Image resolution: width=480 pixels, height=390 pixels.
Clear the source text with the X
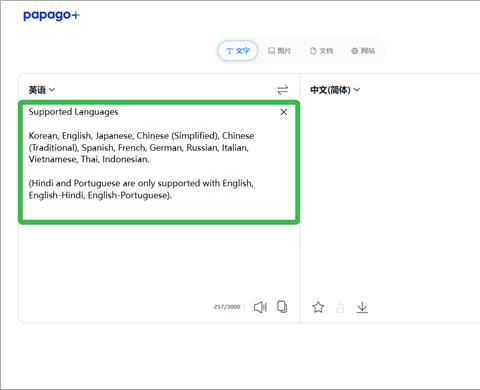click(284, 112)
